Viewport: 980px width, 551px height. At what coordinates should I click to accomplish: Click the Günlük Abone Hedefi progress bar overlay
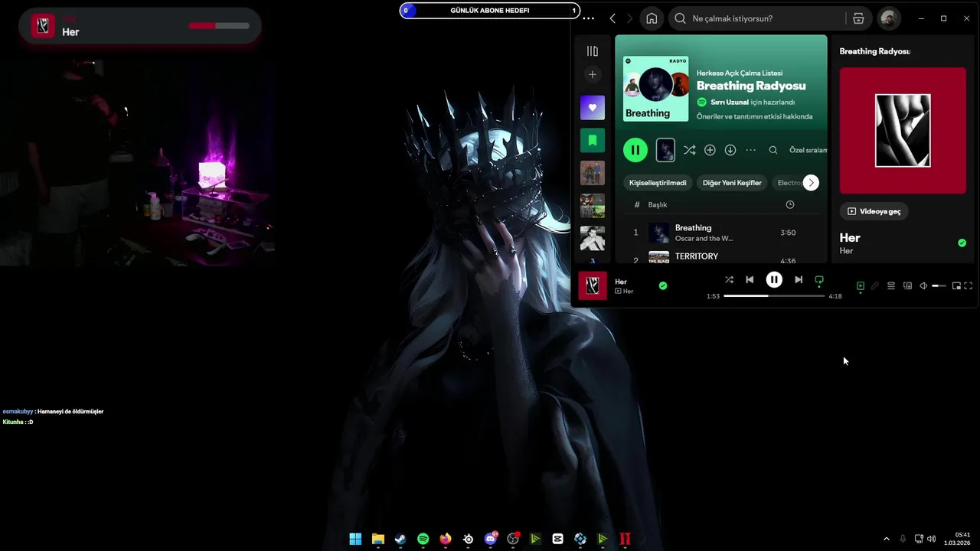(490, 11)
